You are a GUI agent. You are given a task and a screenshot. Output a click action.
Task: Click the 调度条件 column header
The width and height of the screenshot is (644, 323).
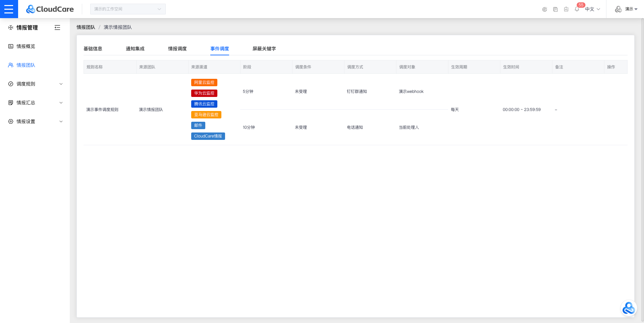click(318, 67)
